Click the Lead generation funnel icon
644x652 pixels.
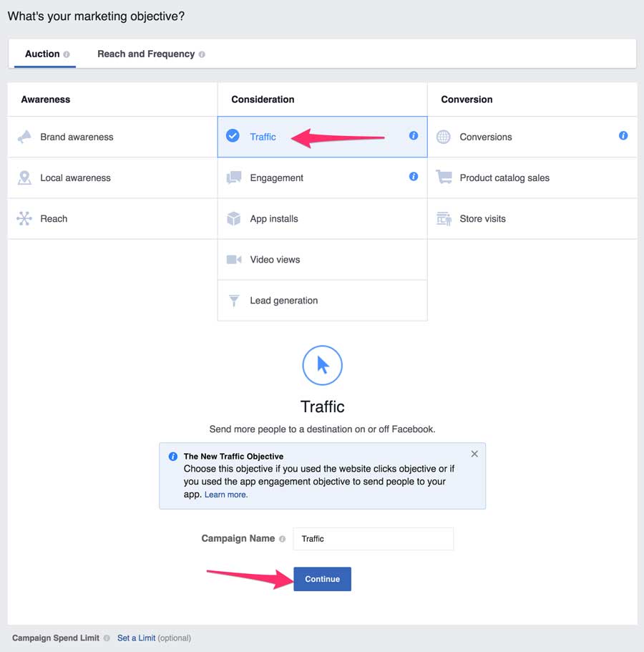pos(234,300)
